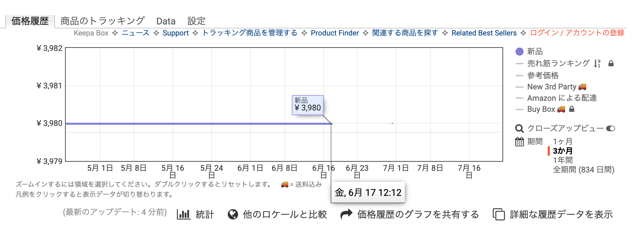Click the globe icon for locale comparison
Viewport: 644px width, 229px height.
[233, 214]
